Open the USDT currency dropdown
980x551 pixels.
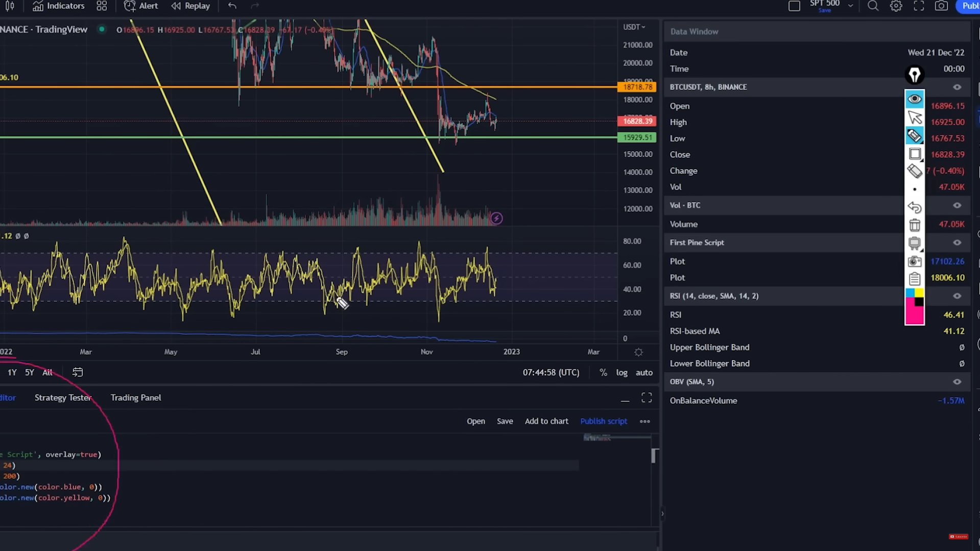[x=634, y=27]
